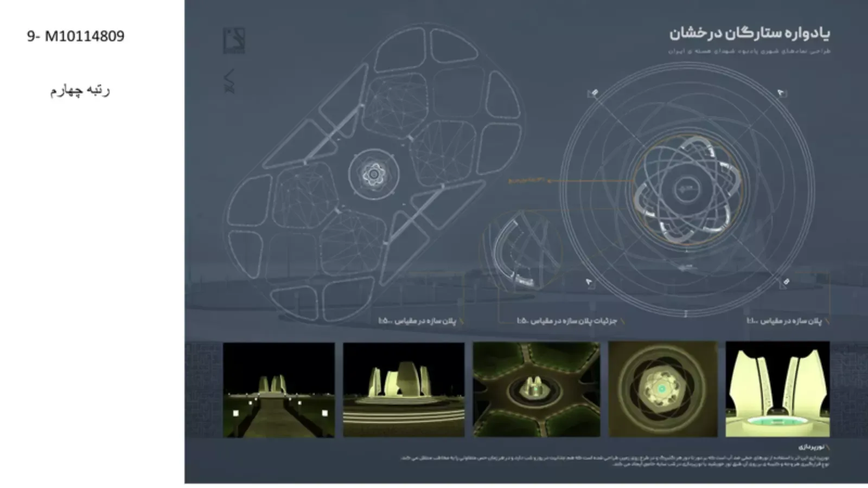Open the aerial six-path night render thumbnail
868x488 pixels.
[x=537, y=389]
